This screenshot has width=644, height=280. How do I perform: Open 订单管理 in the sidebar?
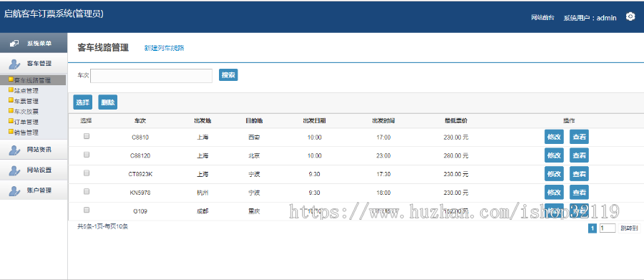26,122
